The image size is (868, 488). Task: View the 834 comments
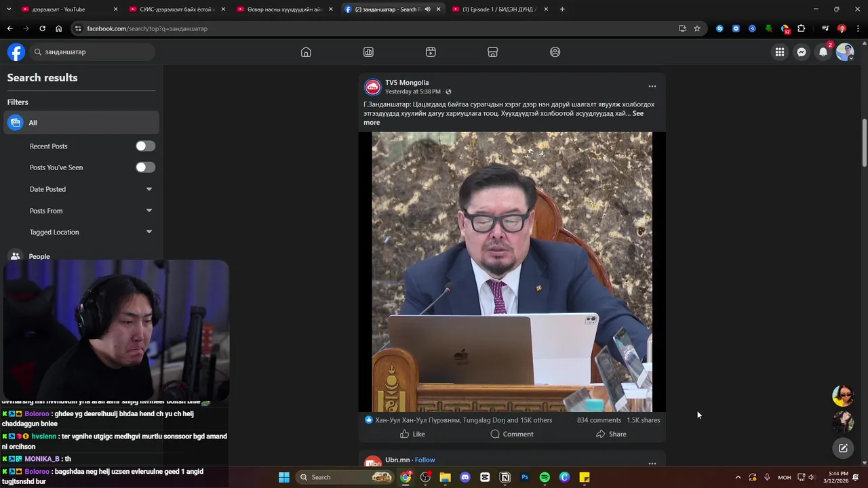[x=599, y=420]
